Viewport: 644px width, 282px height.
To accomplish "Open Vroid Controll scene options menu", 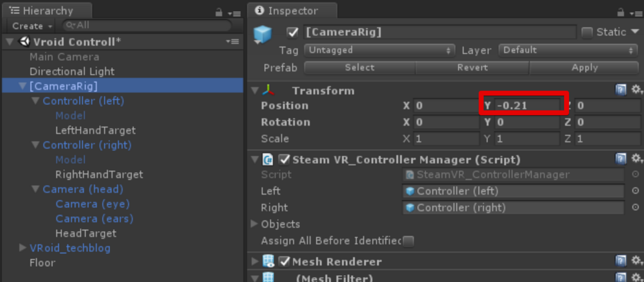I will (x=233, y=42).
